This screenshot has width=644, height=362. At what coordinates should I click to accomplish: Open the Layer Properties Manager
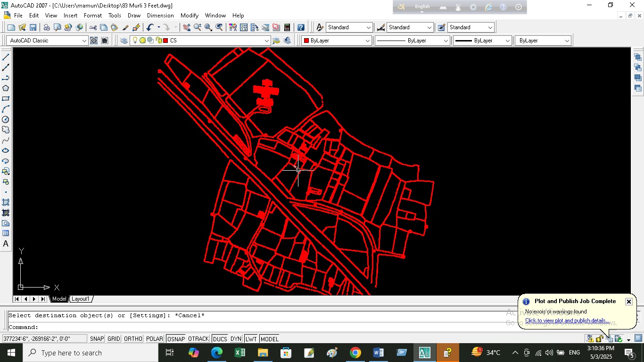(124, 41)
